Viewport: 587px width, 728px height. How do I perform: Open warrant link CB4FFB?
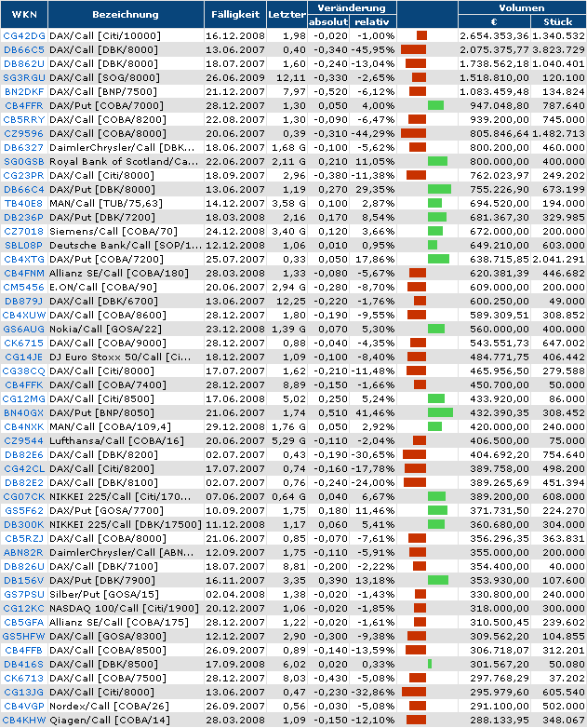pos(24,650)
